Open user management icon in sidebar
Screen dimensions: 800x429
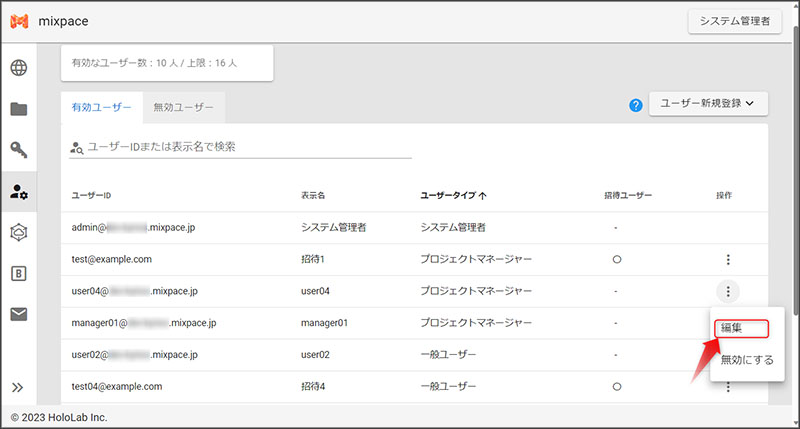pos(19,191)
